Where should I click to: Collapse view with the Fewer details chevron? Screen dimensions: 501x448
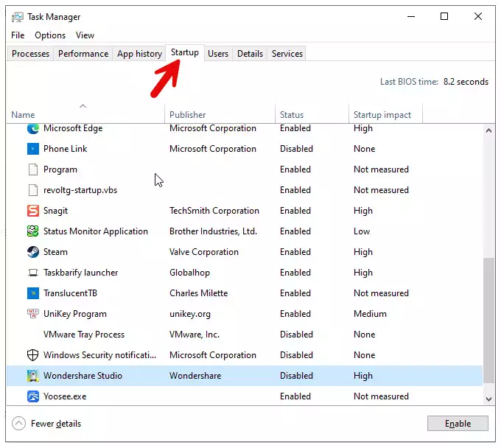click(x=18, y=424)
